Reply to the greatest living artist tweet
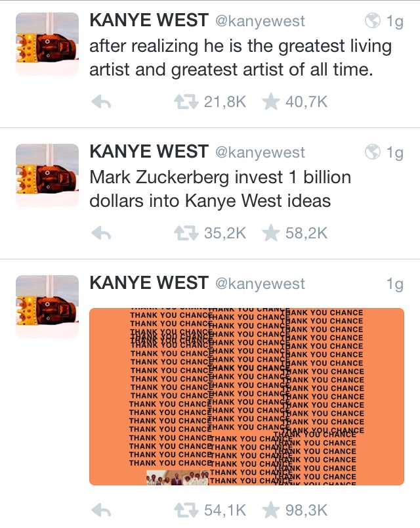The image size is (420, 528). (101, 102)
